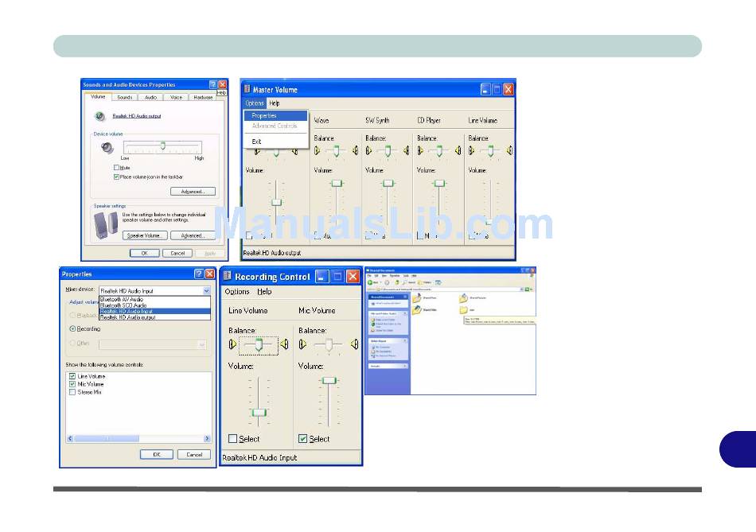Click the Mic Volume vertical slider handle
Viewport: 756px width, 532px height.
(x=329, y=381)
